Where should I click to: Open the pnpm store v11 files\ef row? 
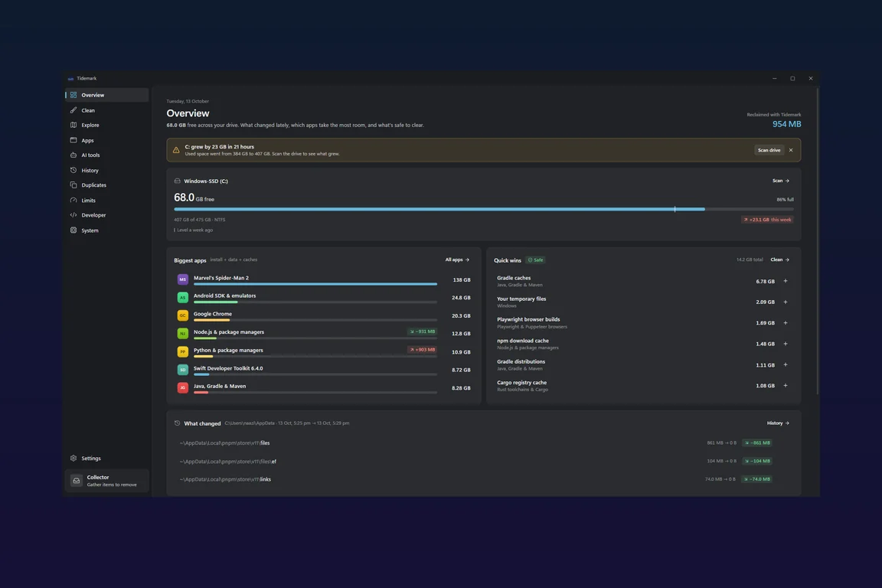tap(484, 461)
